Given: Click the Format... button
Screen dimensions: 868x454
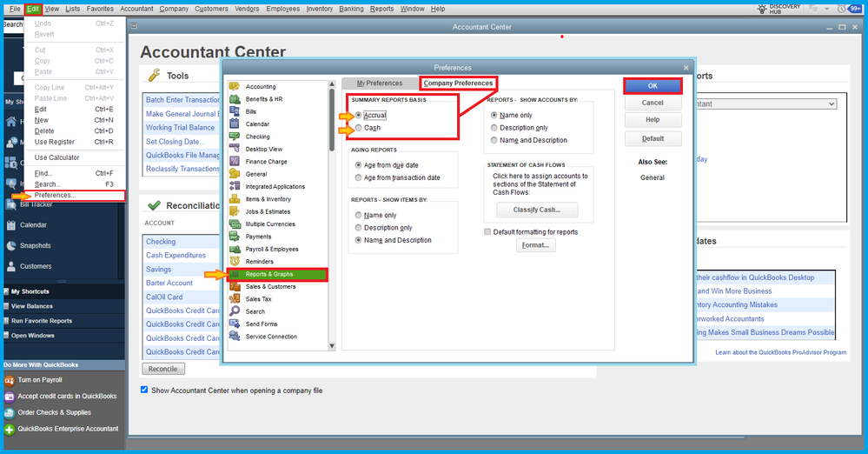Looking at the screenshot, I should pyautogui.click(x=535, y=245).
